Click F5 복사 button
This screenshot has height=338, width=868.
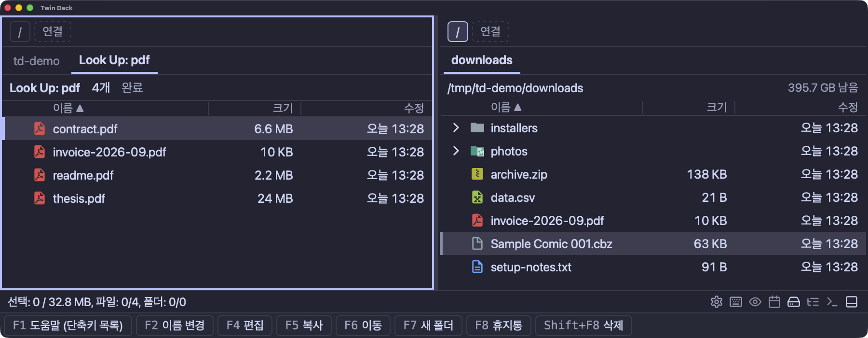pyautogui.click(x=304, y=325)
